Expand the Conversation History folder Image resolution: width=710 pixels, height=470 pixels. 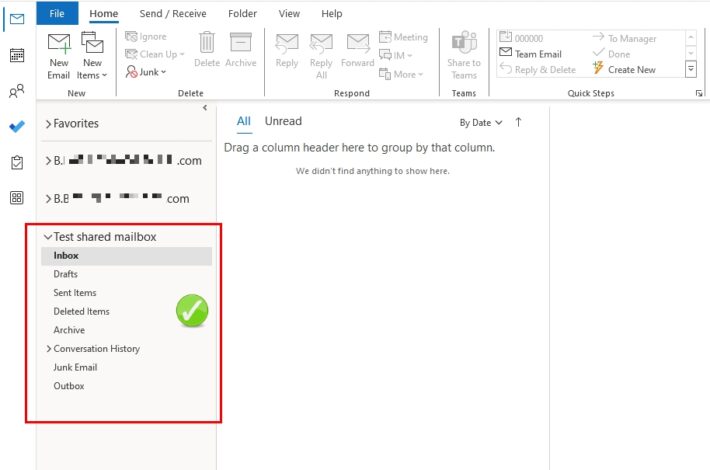48,349
